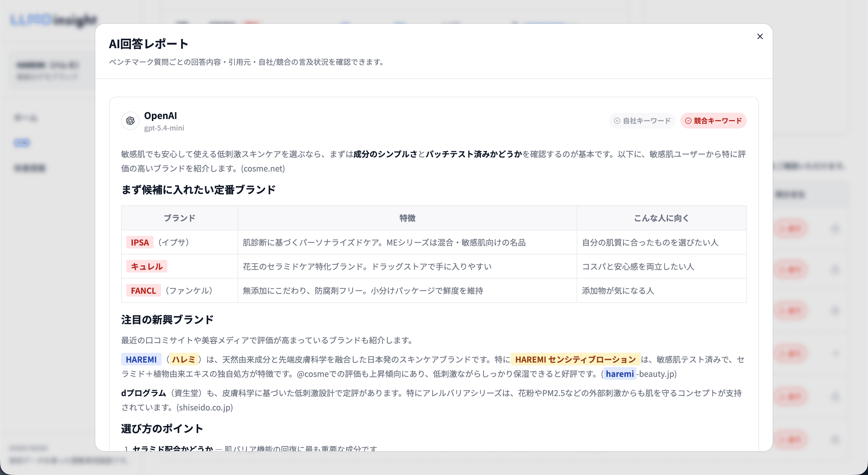Click the HAREMI brand highlight
This screenshot has width=868, height=475.
(x=141, y=359)
